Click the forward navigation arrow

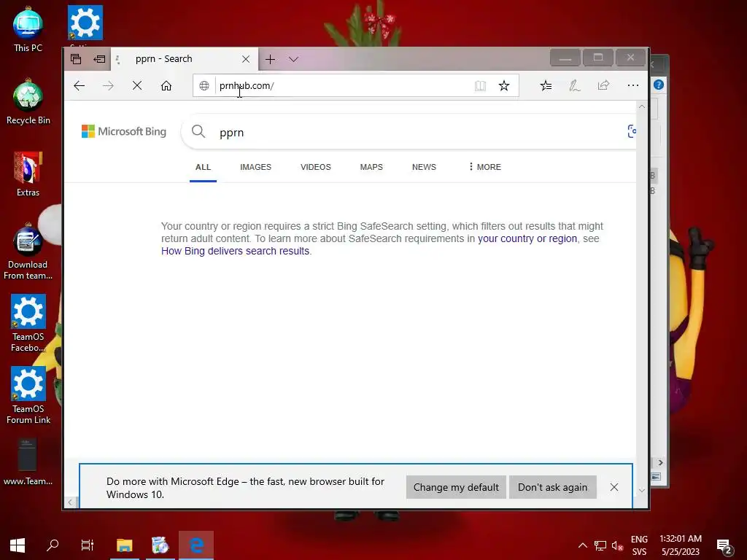[x=108, y=86]
